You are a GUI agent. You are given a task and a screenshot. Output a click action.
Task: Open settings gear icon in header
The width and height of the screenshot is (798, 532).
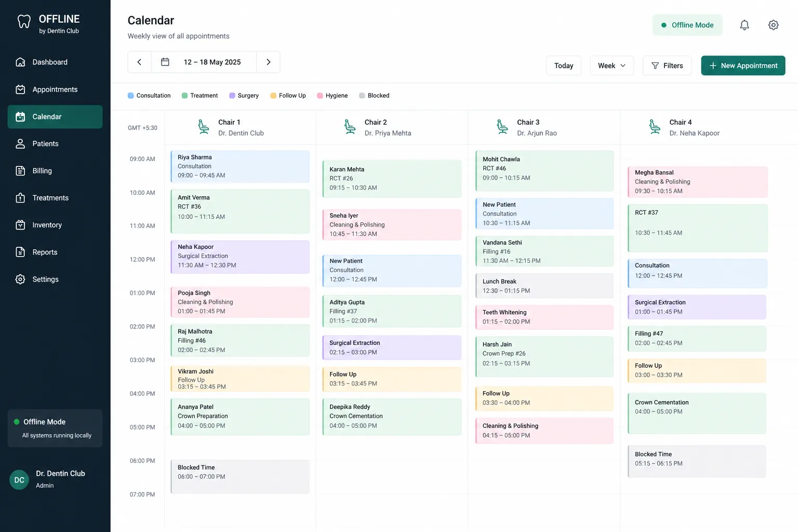tap(773, 25)
